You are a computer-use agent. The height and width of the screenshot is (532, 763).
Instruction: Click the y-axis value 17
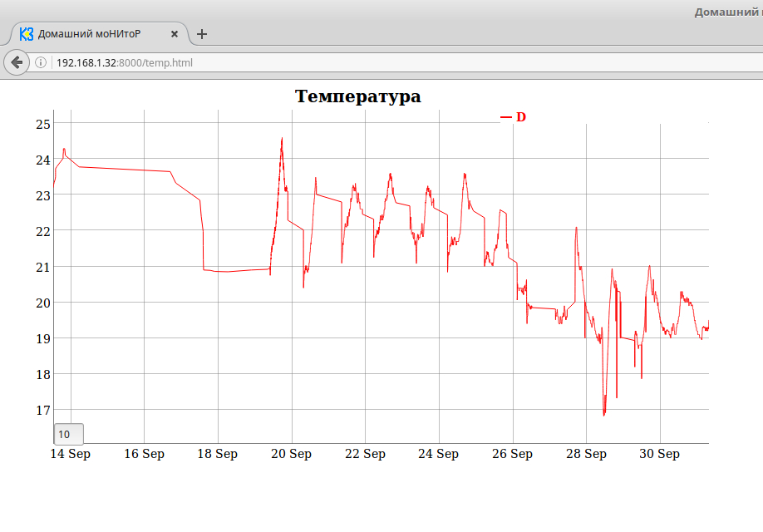pyautogui.click(x=43, y=411)
